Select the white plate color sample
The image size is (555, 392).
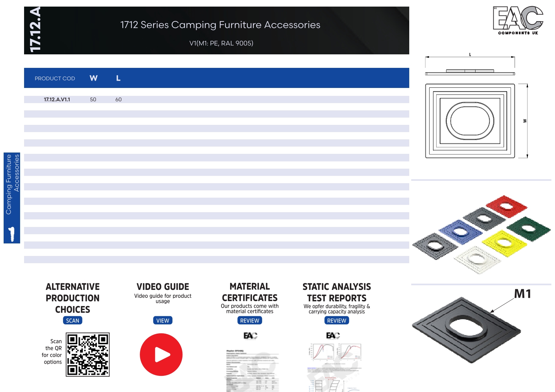(x=477, y=260)
